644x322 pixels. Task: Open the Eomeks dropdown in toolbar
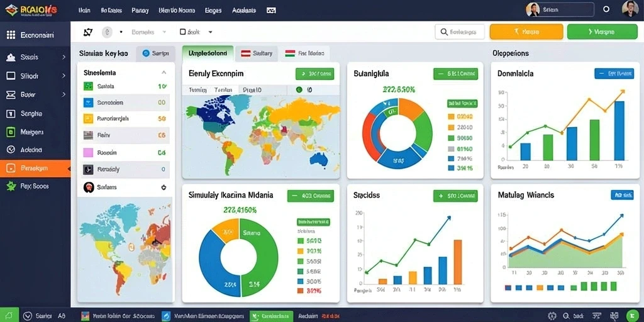tap(148, 31)
